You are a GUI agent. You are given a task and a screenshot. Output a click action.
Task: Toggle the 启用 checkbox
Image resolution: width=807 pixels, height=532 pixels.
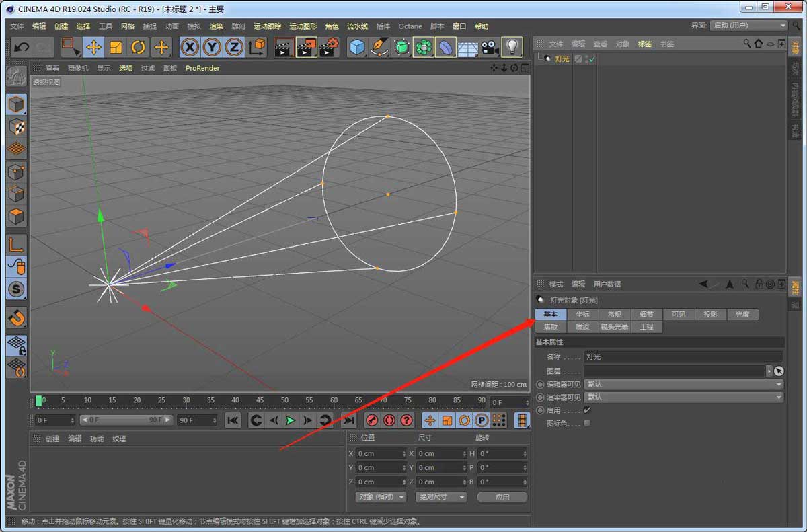[x=587, y=410]
